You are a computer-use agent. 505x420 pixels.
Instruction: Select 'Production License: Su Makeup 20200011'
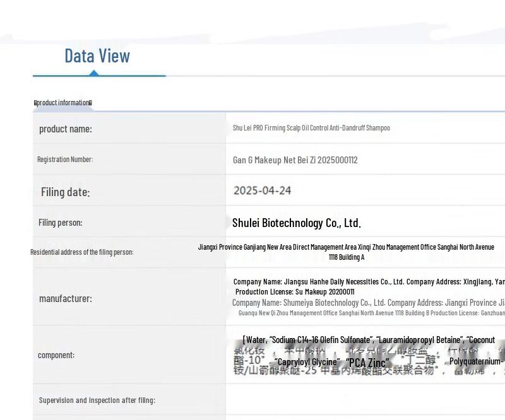pyautogui.click(x=295, y=292)
